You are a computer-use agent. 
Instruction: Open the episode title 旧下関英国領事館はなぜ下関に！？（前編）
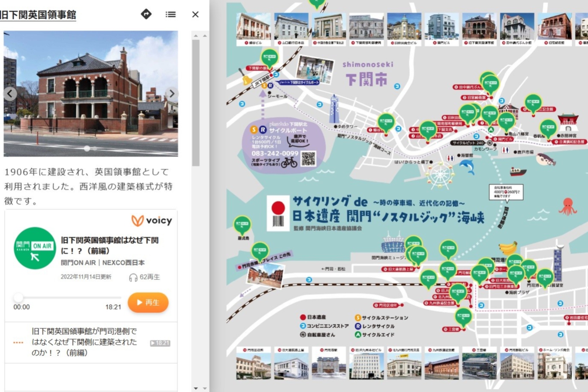pos(109,245)
